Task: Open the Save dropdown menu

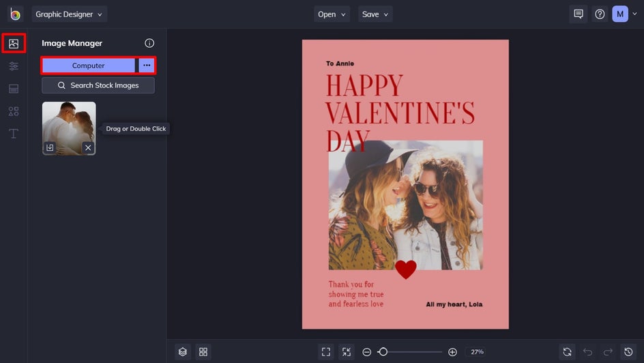Action: 375,14
